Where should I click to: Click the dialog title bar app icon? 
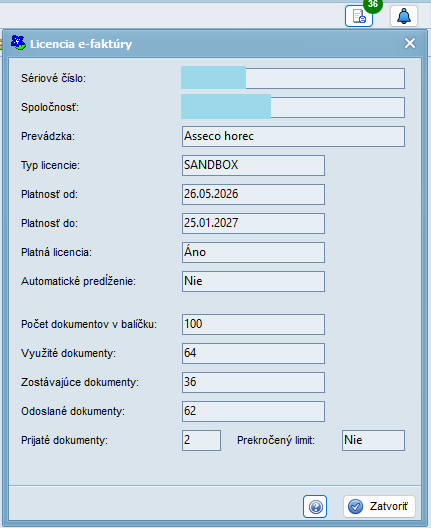(x=18, y=43)
